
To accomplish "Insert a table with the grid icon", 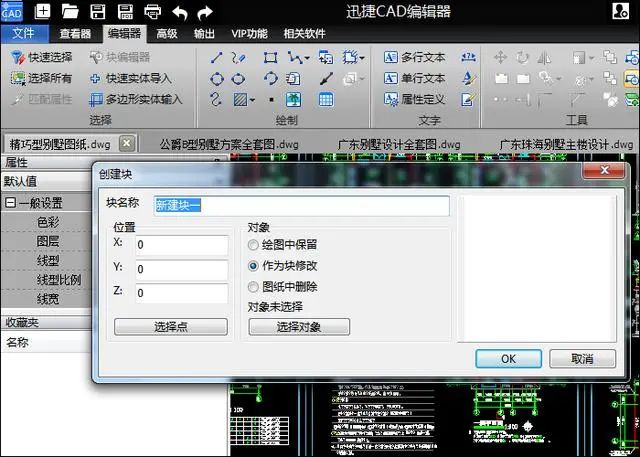I will 326,99.
